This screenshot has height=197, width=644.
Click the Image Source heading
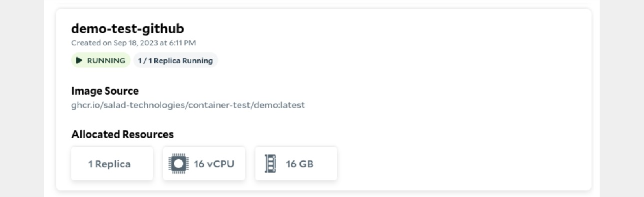[105, 91]
